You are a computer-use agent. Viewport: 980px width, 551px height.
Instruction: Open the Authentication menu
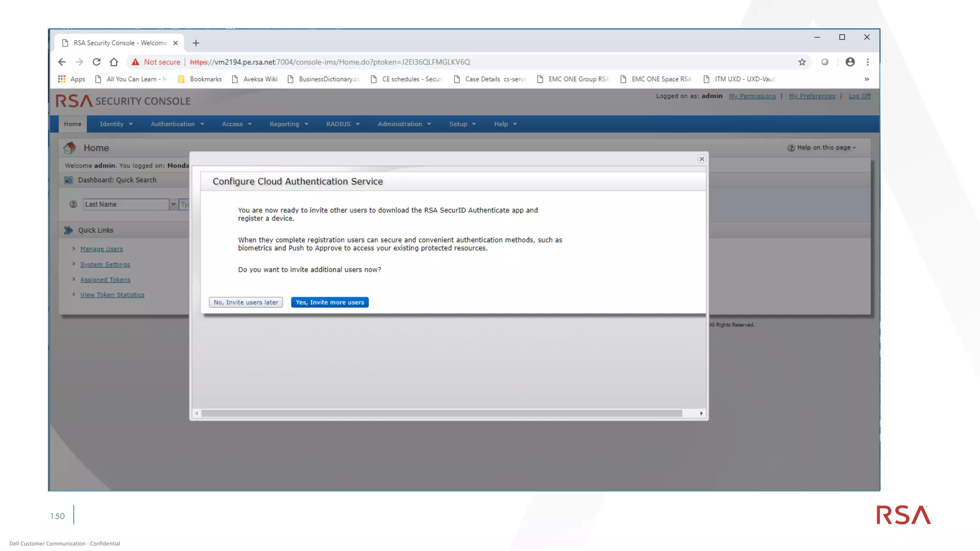(x=178, y=124)
